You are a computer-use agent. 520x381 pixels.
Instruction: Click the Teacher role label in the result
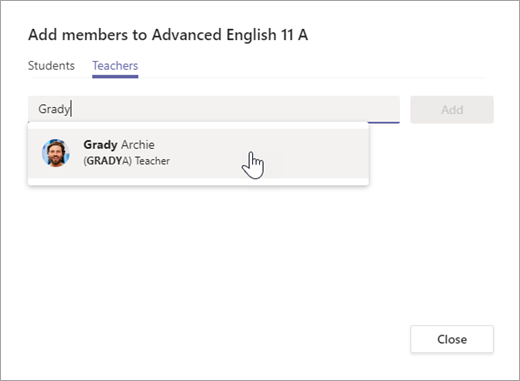(x=152, y=161)
